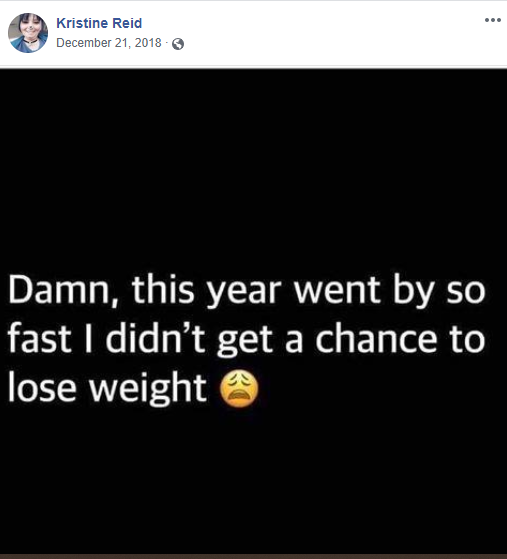The width and height of the screenshot is (507, 559).
Task: Click the word "went" in the post image
Action: [x=337, y=289]
